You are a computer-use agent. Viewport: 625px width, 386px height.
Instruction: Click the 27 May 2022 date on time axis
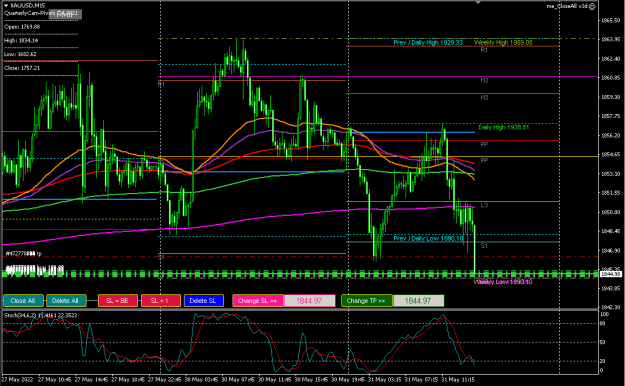[x=18, y=379]
